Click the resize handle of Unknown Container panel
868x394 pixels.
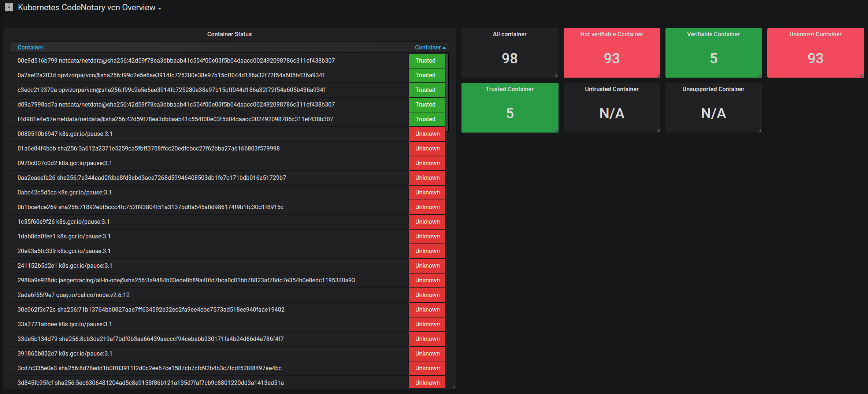click(x=862, y=76)
